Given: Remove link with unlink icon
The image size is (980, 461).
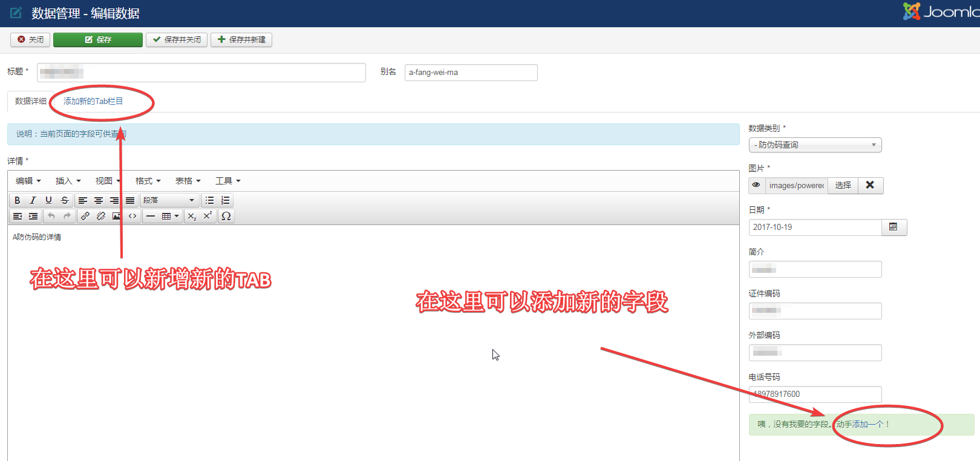Looking at the screenshot, I should (x=101, y=216).
